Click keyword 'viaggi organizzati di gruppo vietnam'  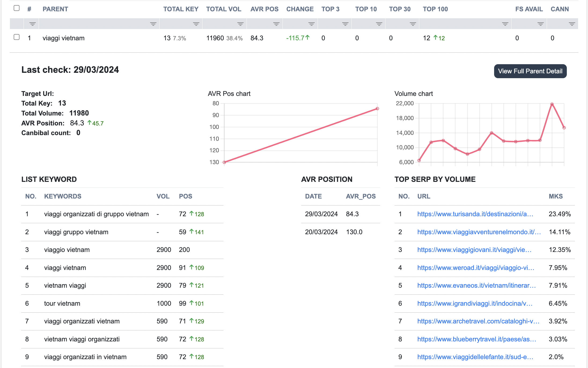tap(96, 214)
